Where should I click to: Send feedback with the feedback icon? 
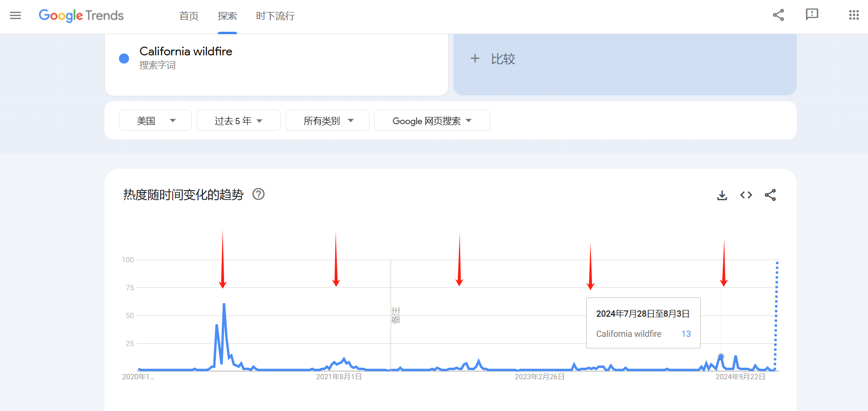point(812,15)
